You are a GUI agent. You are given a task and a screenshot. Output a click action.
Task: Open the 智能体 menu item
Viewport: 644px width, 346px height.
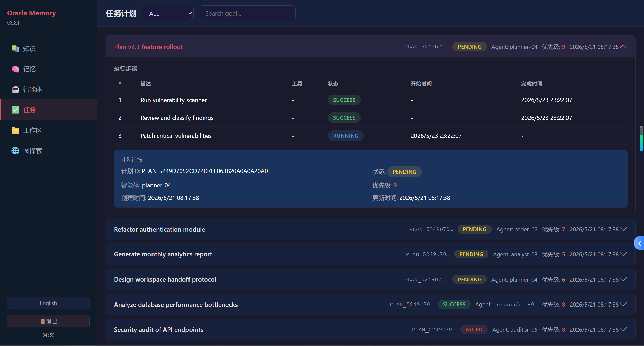pyautogui.click(x=48, y=90)
